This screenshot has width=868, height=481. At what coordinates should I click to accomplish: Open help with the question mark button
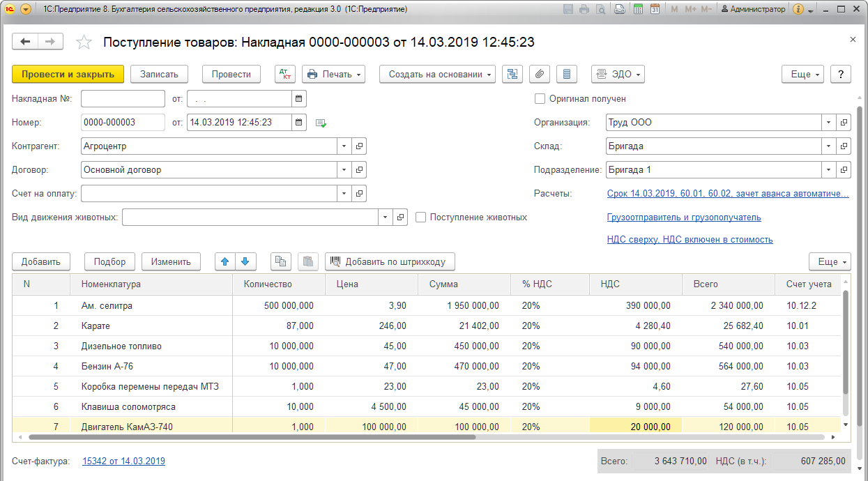coord(842,75)
